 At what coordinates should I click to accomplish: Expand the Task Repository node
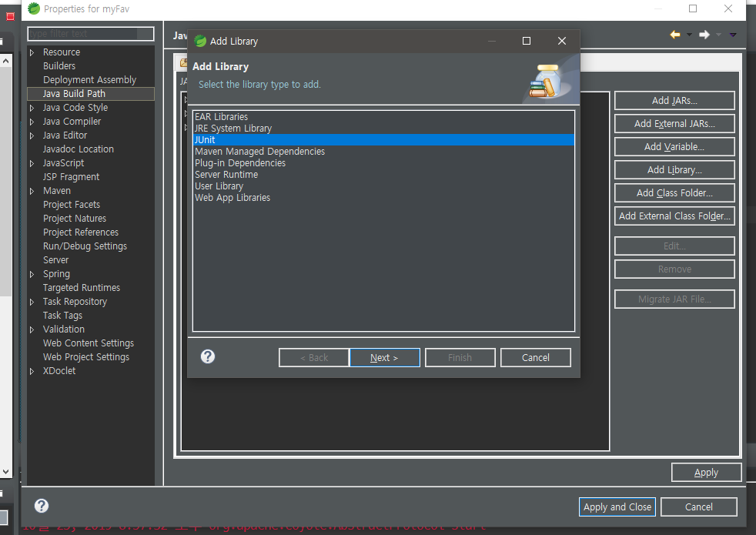(x=32, y=303)
